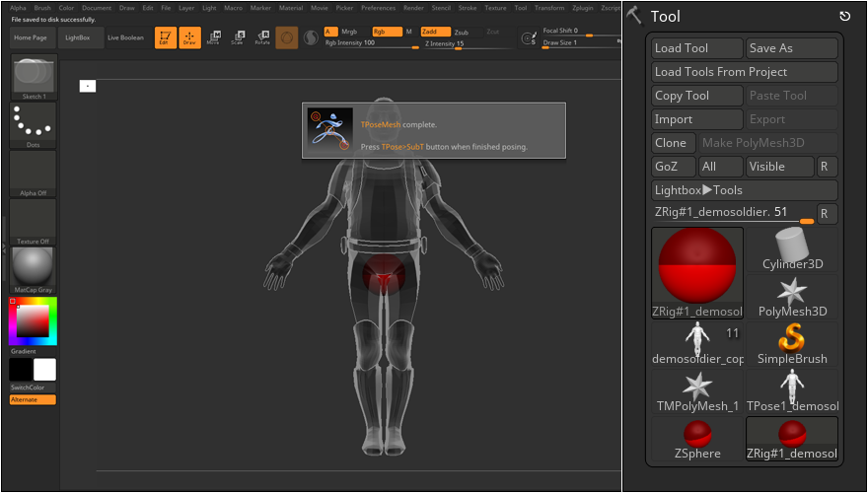This screenshot has height=493, width=868.
Task: Activate the Draw mode button
Action: coord(189,37)
